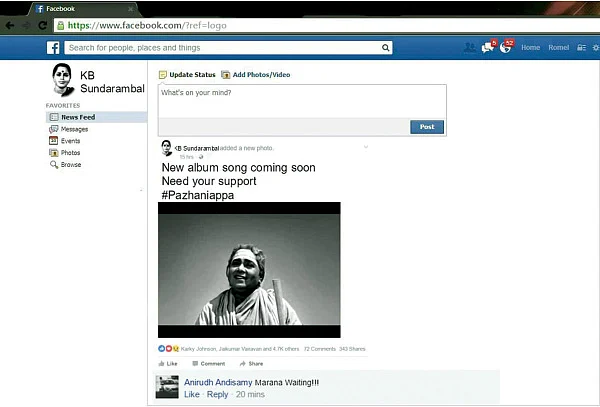Open the friend requests icon
This screenshot has height=407, width=600.
470,48
